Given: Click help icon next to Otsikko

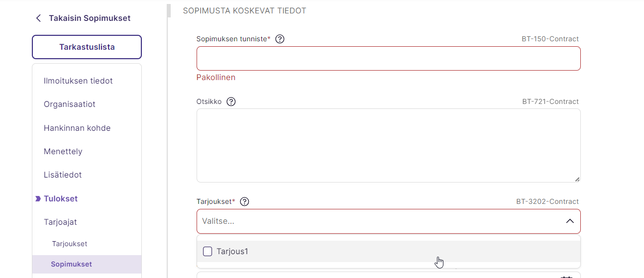Looking at the screenshot, I should click(x=231, y=101).
